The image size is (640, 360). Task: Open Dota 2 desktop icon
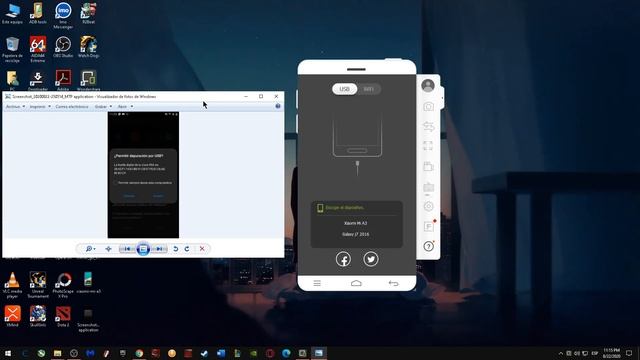pyautogui.click(x=63, y=316)
